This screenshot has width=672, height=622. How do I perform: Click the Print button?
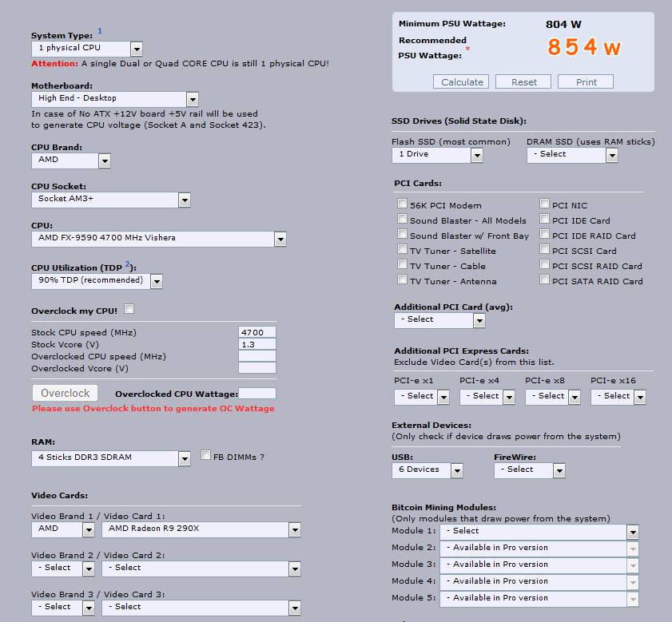click(x=586, y=81)
